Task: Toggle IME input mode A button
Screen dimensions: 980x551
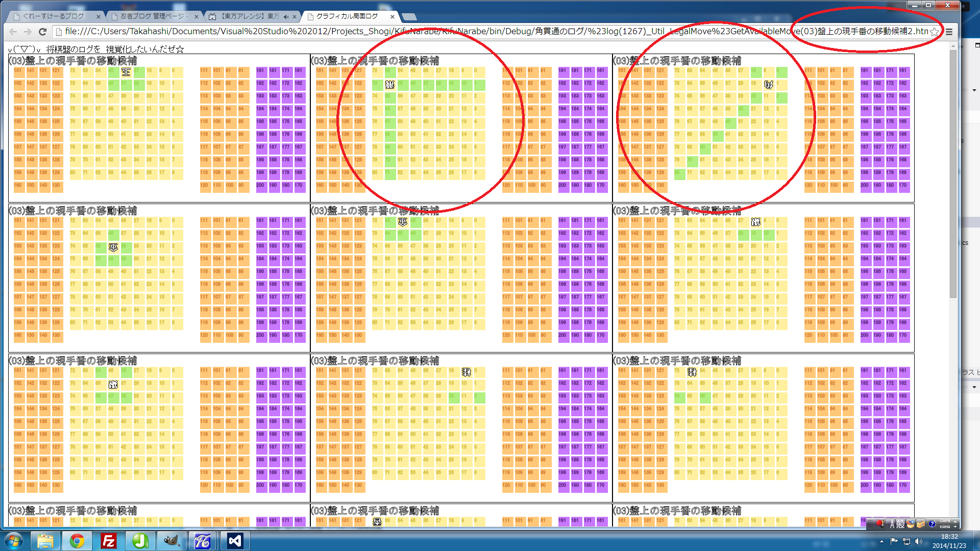Action: tap(892, 524)
